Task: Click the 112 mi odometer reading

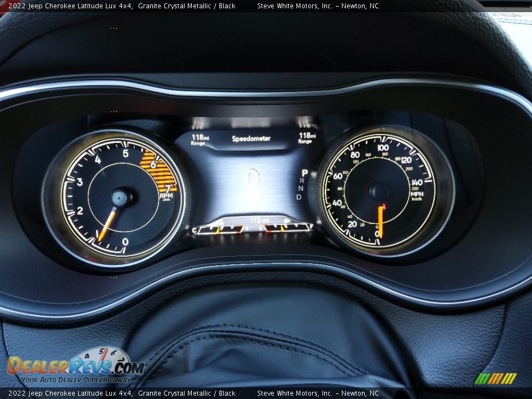Action: [x=259, y=221]
